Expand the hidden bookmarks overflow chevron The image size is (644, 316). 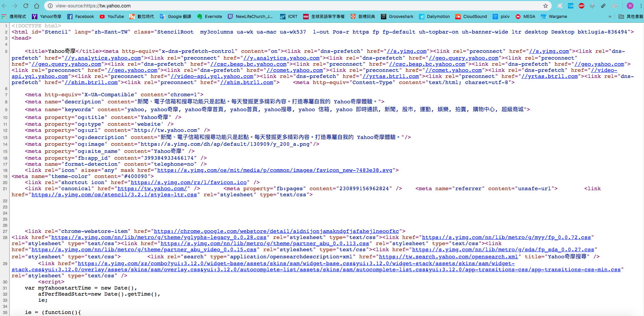610,16
